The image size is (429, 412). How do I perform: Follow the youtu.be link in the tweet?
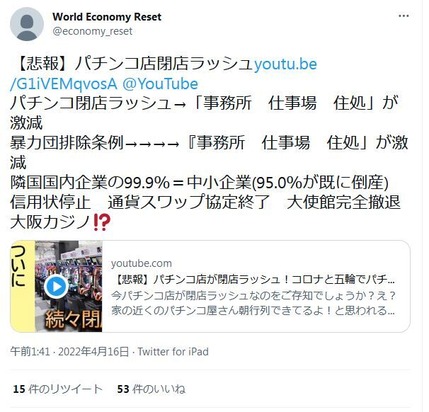point(285,64)
